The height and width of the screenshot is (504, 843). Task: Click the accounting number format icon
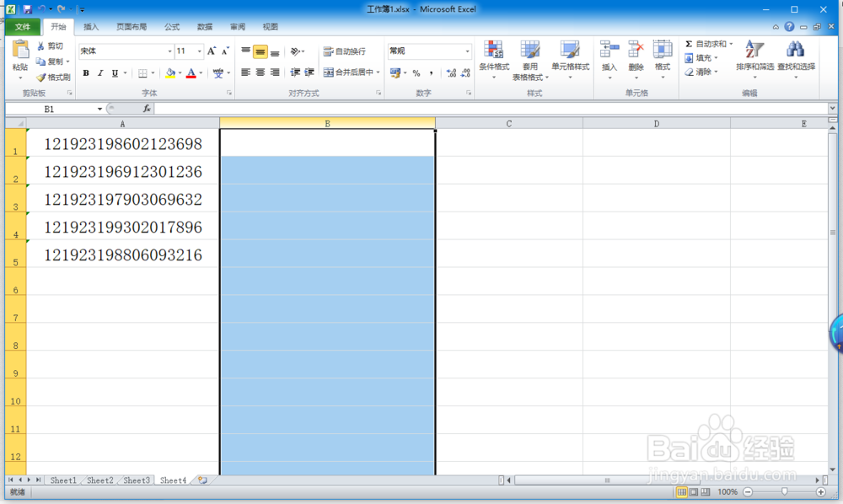coord(395,73)
